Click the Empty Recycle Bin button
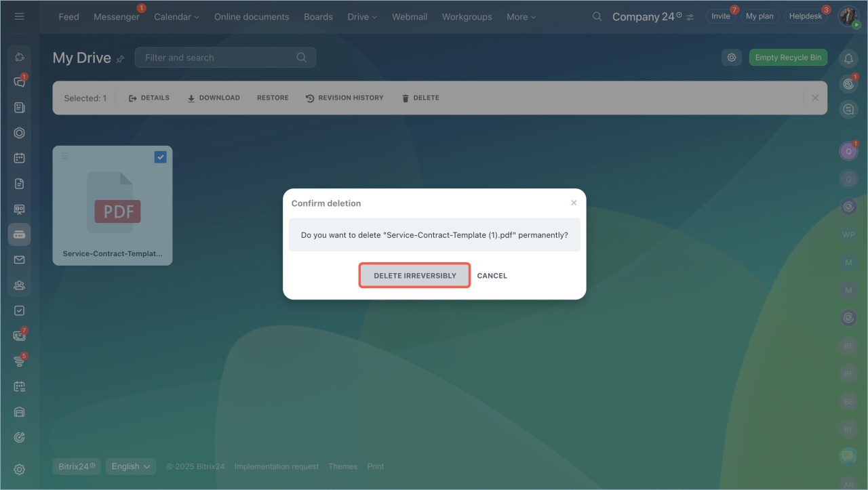This screenshot has height=490, width=868. (787, 58)
